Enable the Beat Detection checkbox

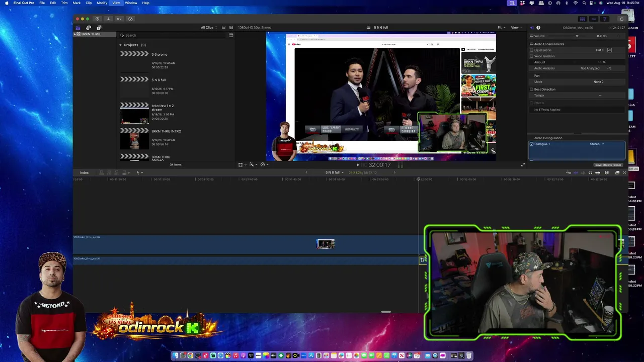tap(531, 89)
